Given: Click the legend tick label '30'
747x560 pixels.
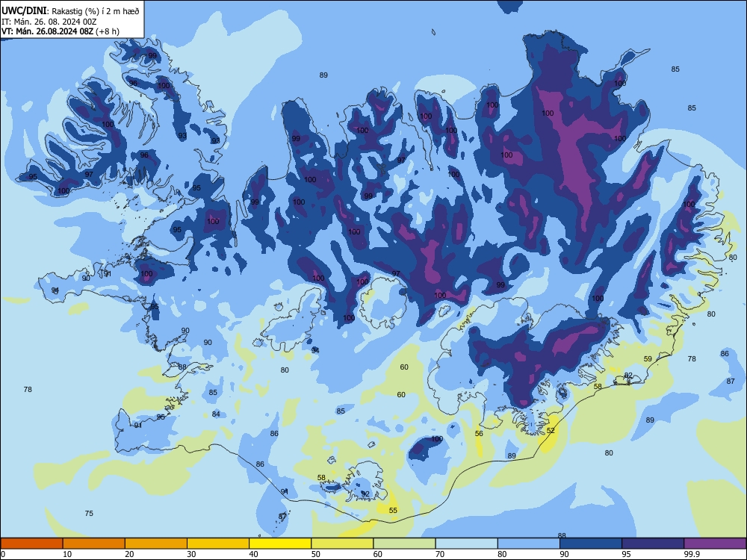Looking at the screenshot, I should point(191,554).
